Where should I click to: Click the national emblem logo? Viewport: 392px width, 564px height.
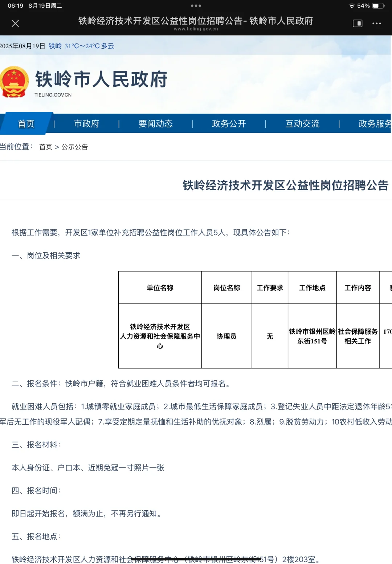[15, 82]
